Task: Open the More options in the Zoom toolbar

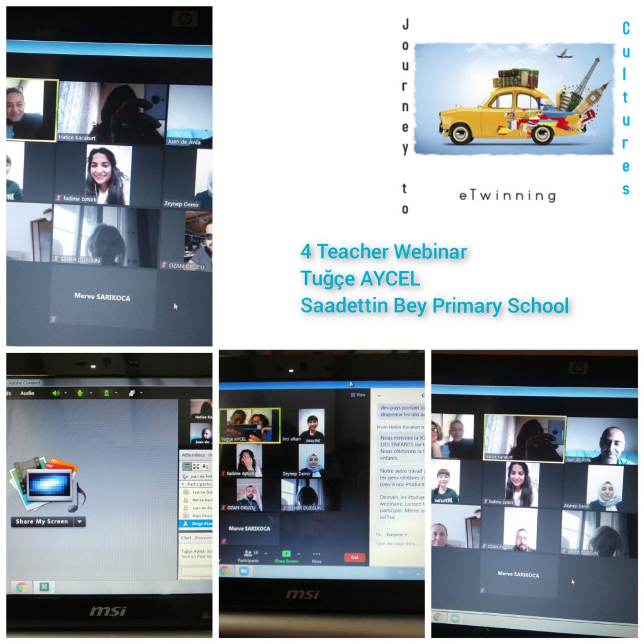Action: [316, 554]
